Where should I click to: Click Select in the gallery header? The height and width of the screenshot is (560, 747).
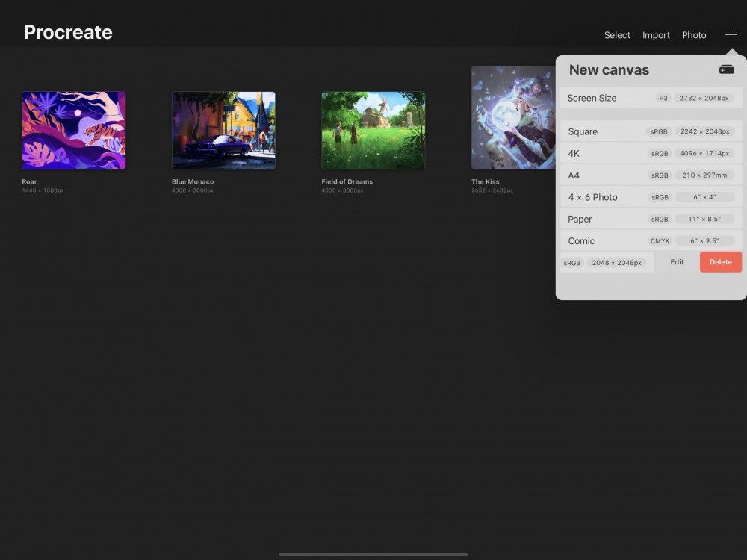[x=617, y=35]
